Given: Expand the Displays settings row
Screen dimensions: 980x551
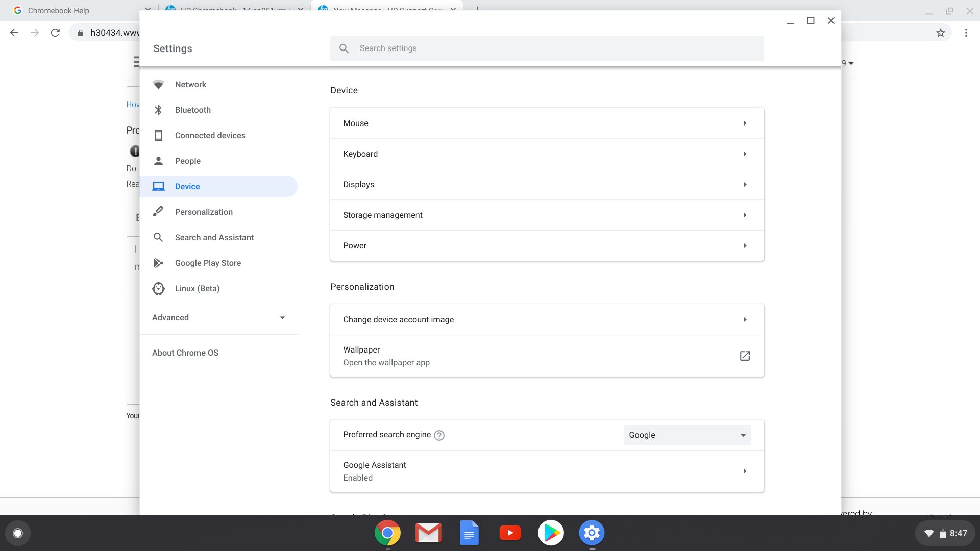Looking at the screenshot, I should (547, 184).
